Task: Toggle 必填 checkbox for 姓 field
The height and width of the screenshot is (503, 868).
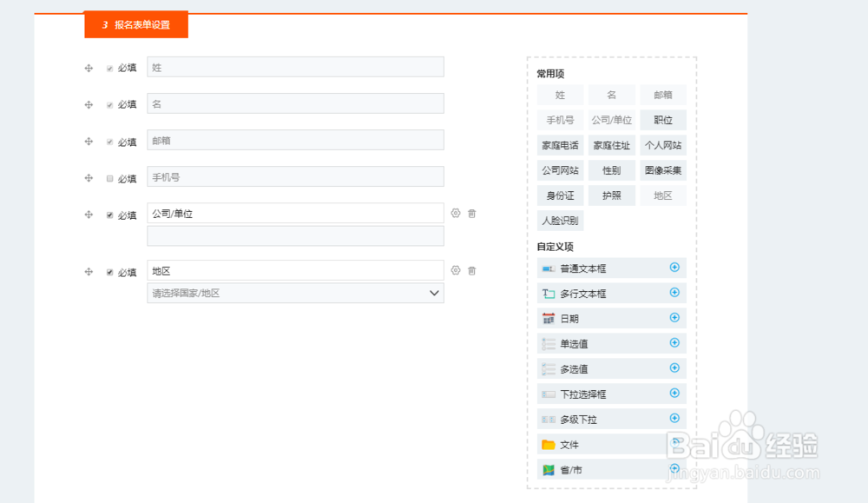Action: (x=109, y=69)
